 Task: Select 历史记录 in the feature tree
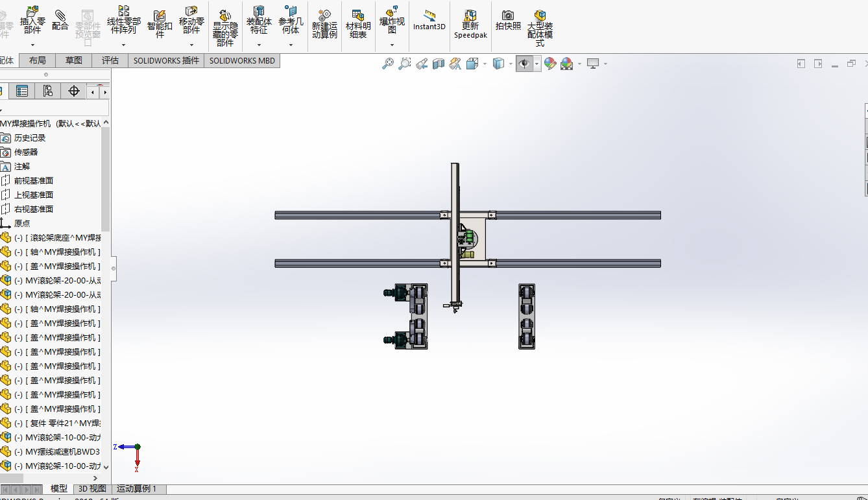[30, 137]
